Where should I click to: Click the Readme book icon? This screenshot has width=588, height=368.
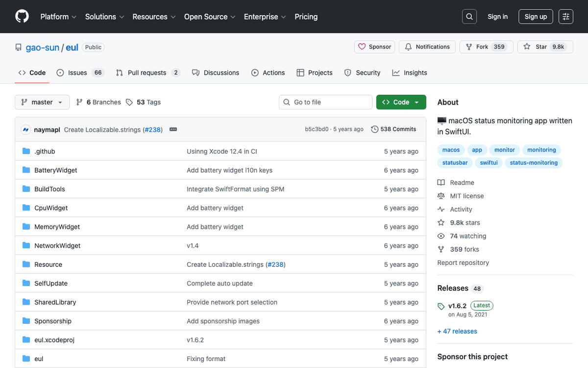point(441,183)
